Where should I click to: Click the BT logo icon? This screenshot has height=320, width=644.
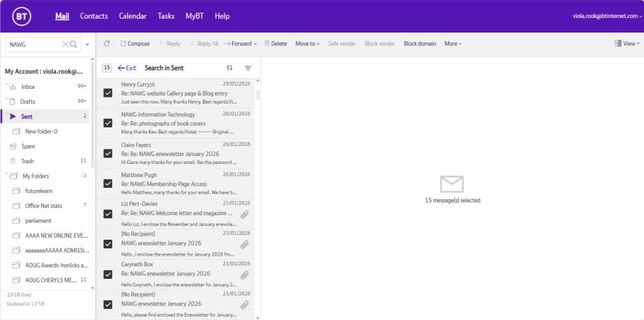point(21,16)
